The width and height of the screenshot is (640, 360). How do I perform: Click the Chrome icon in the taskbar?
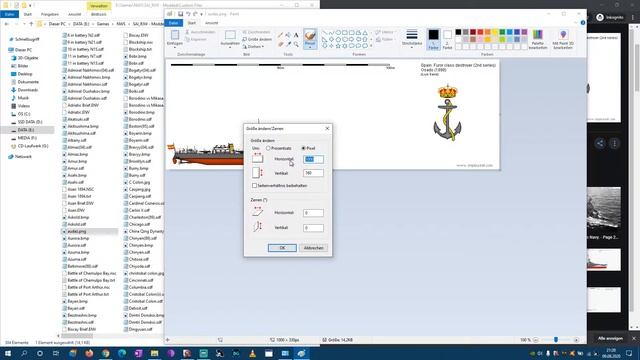(105, 353)
